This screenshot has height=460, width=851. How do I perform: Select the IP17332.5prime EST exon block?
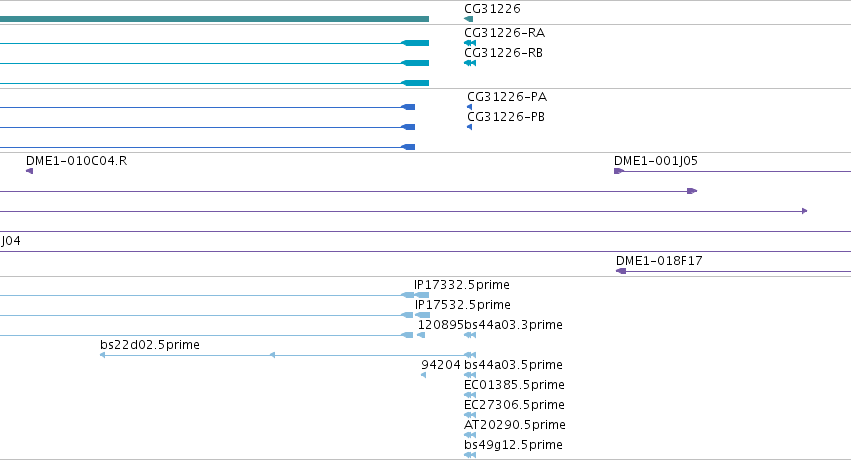point(422,295)
